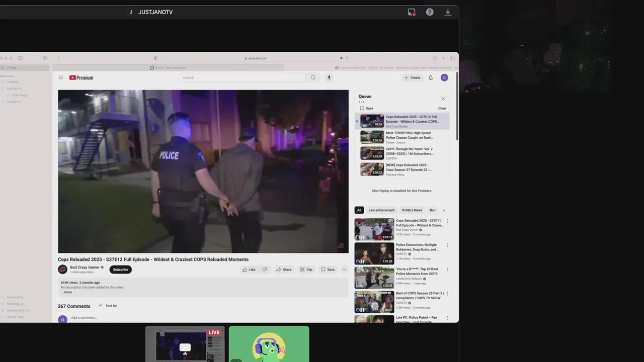Select the All filter chip

[x=359, y=210]
